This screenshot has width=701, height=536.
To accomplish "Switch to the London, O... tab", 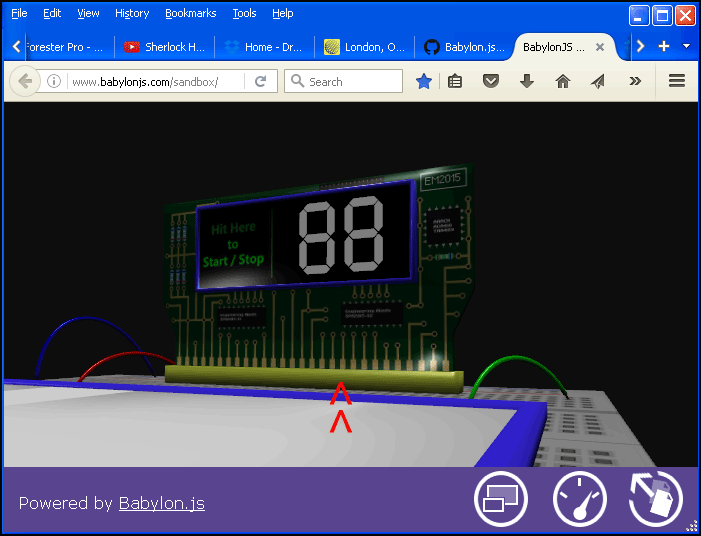I will (364, 46).
